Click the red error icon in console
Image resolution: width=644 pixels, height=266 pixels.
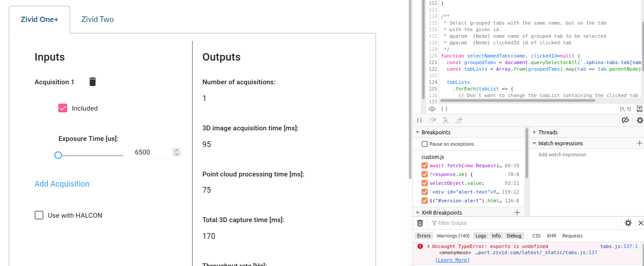420,246
